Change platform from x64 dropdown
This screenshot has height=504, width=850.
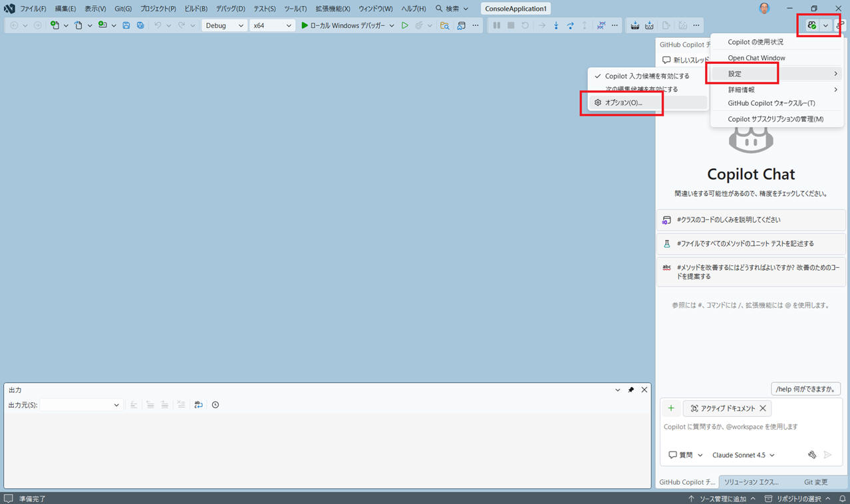pyautogui.click(x=271, y=25)
